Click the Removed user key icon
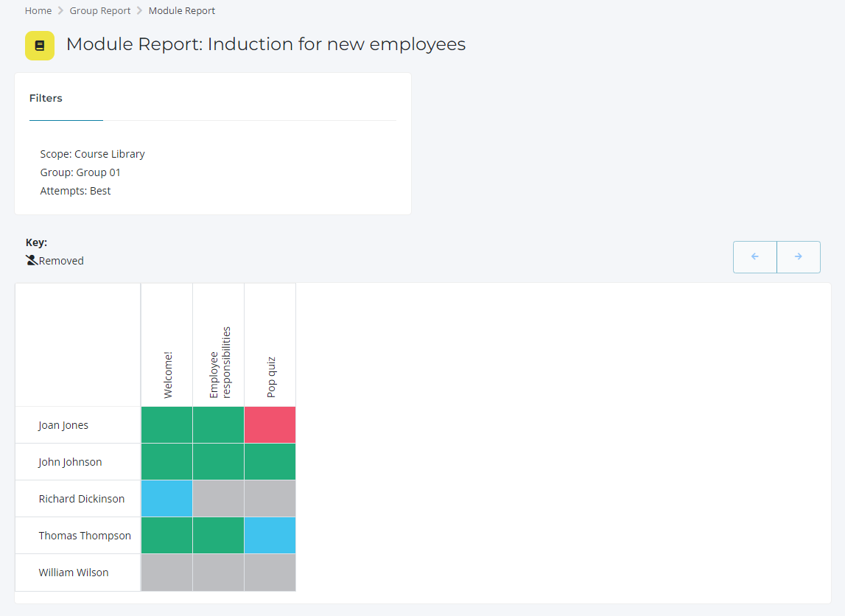Viewport: 845px width, 616px height. coord(31,260)
